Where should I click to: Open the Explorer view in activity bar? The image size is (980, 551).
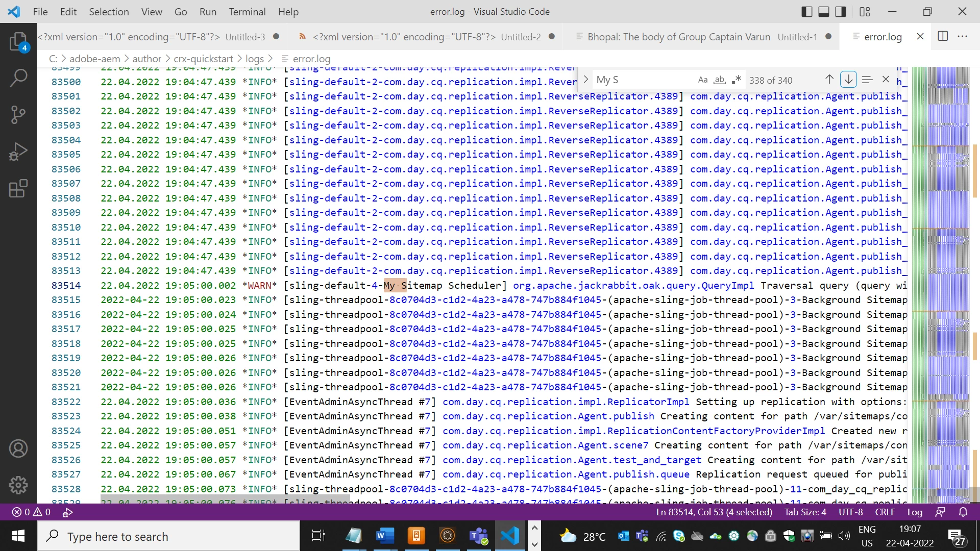point(18,42)
